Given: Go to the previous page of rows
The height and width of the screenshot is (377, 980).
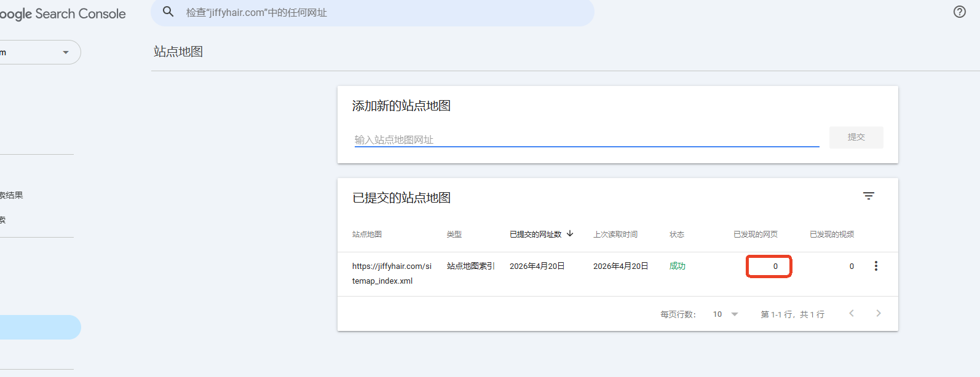Looking at the screenshot, I should pos(852,314).
